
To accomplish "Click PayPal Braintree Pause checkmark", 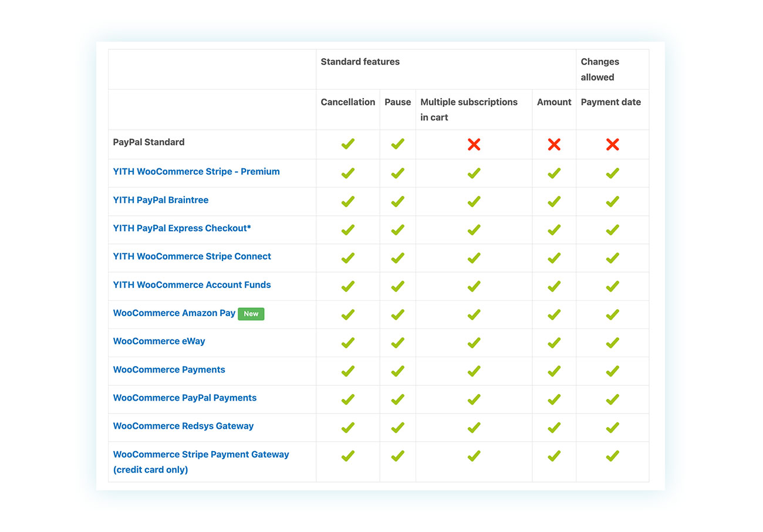I will coord(398,201).
